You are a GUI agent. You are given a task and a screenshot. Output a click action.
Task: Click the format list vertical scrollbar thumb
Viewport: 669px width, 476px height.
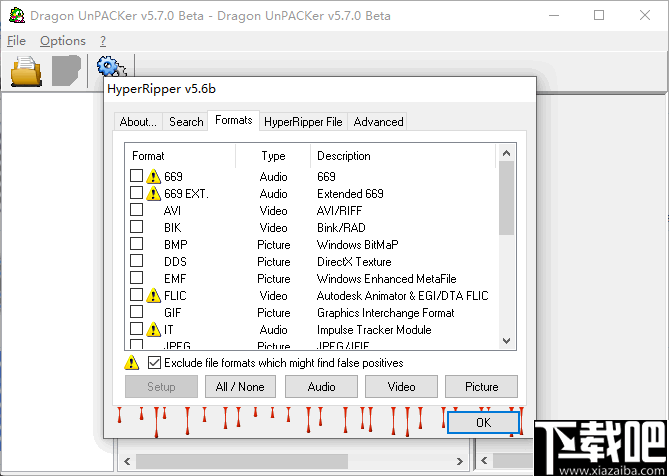(x=506, y=197)
